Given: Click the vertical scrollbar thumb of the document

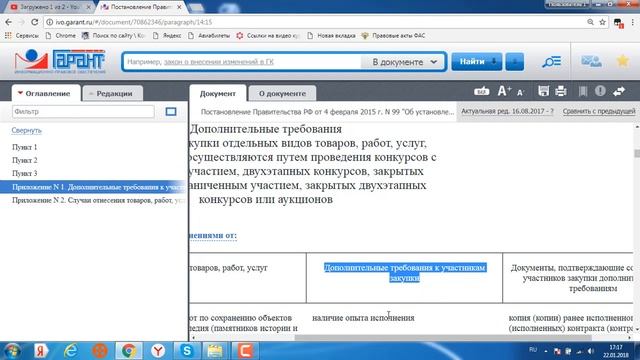Looking at the screenshot, I should tap(637, 153).
